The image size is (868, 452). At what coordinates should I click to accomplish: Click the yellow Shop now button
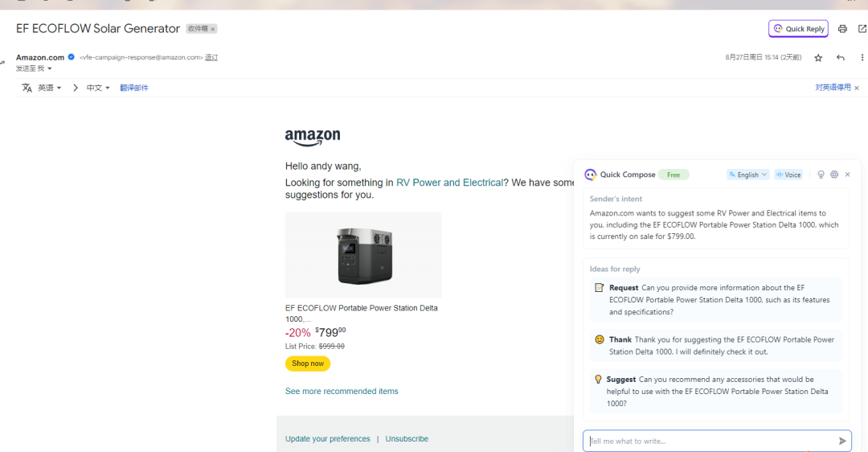(x=308, y=364)
